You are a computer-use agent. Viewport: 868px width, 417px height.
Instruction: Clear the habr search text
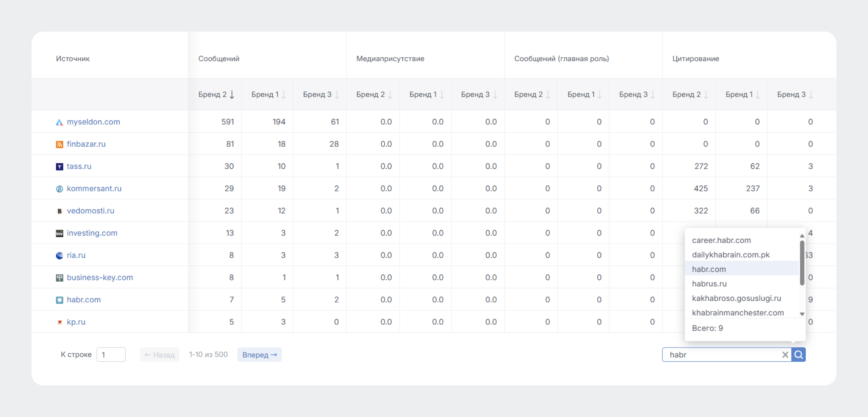[x=785, y=355]
